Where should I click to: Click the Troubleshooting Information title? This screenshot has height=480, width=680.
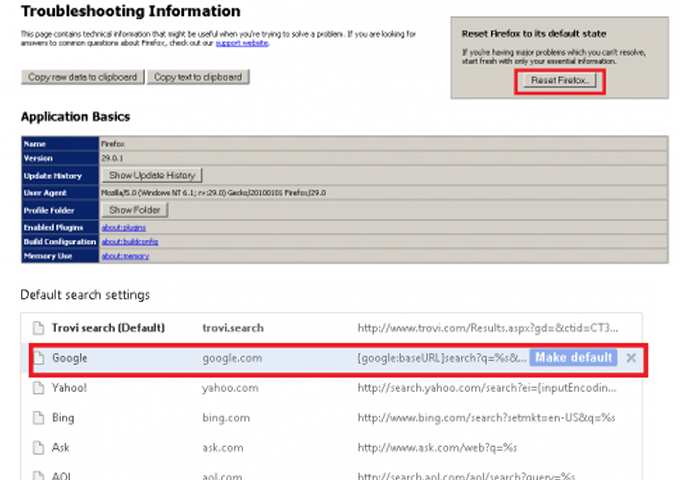coord(131,11)
